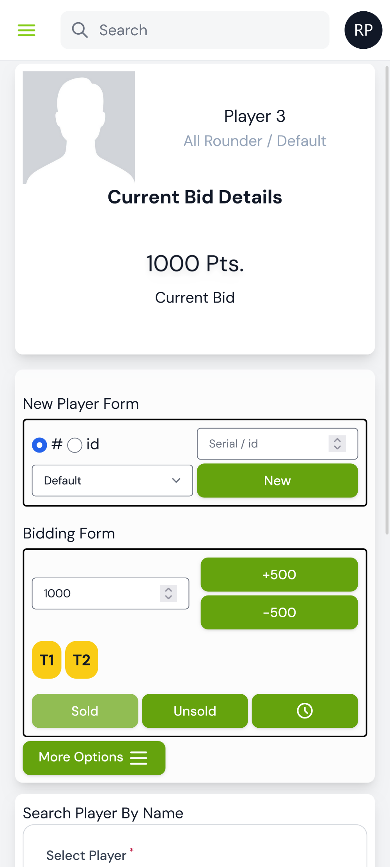Click the bid amount stepper arrows
The width and height of the screenshot is (390, 868).
pyautogui.click(x=168, y=593)
